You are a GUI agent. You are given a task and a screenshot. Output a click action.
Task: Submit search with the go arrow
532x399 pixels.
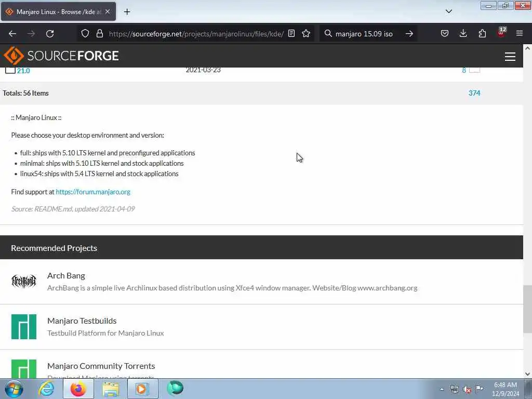tap(409, 34)
